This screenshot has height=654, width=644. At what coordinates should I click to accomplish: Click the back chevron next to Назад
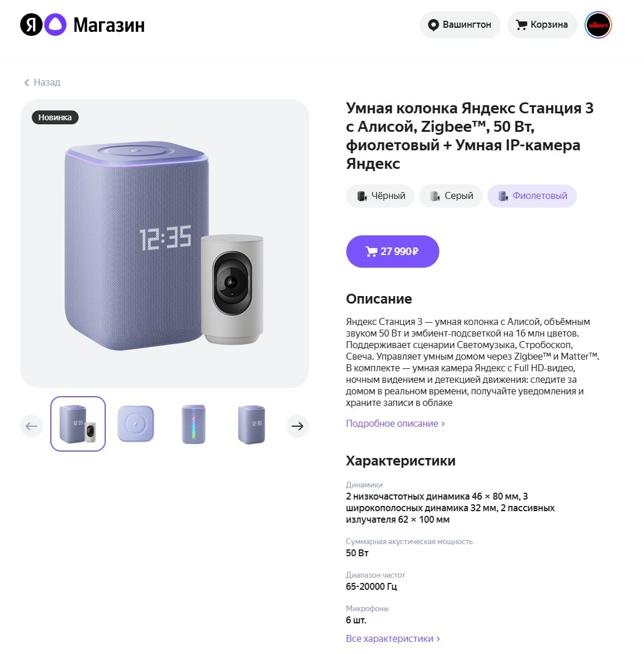27,83
